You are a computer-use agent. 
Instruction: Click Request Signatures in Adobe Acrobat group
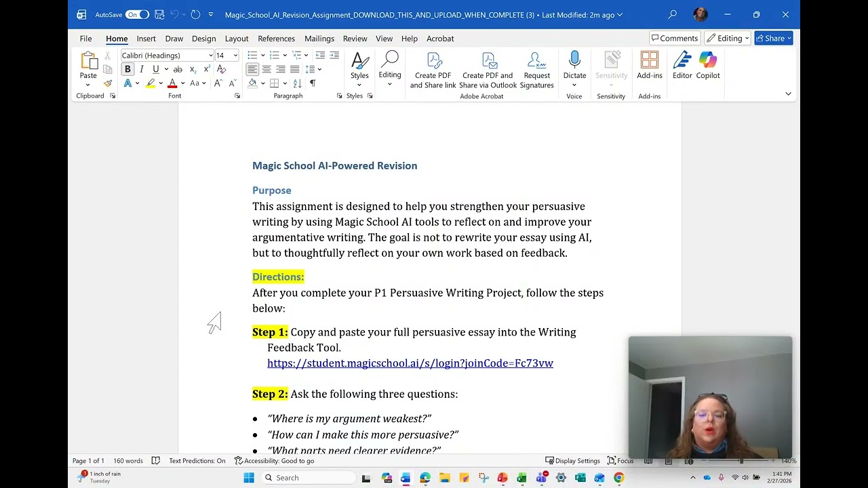pos(536,70)
